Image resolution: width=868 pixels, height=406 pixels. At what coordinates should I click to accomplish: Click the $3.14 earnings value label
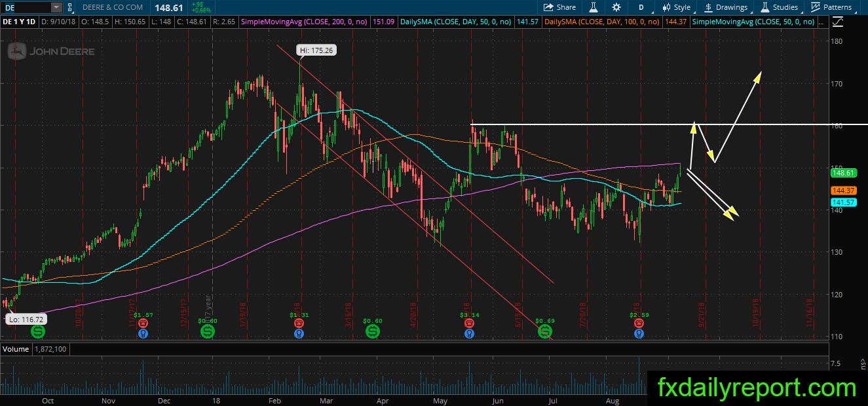pyautogui.click(x=468, y=314)
